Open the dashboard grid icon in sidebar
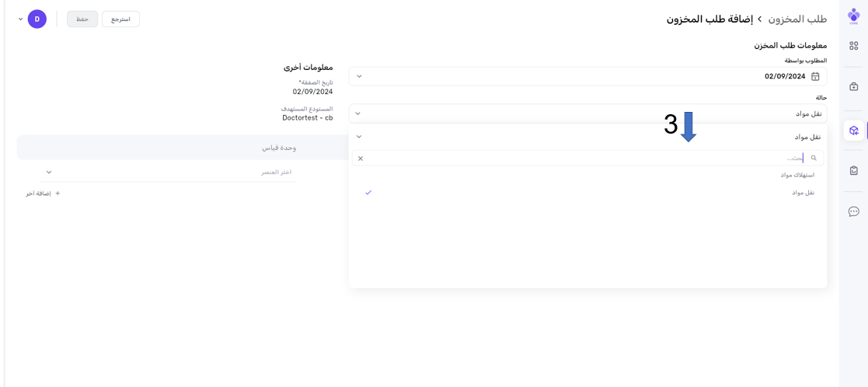This screenshot has width=868, height=387. 853,46
